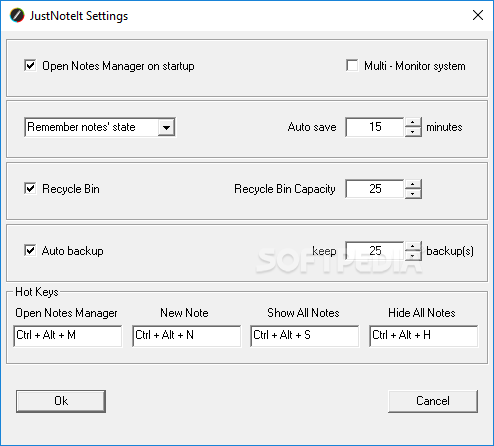This screenshot has width=494, height=446.
Task: Enable Multi-Monitor system checkbox
Action: point(352,65)
